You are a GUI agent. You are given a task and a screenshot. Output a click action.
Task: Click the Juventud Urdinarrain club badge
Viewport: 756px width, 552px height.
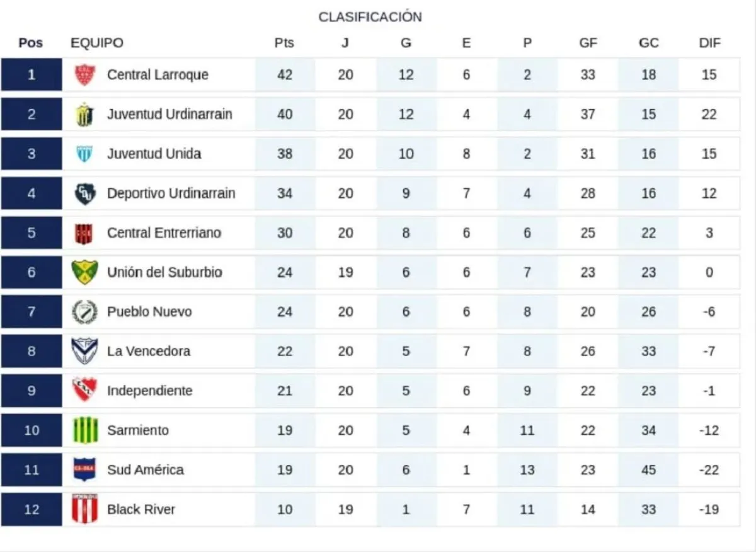tap(84, 114)
